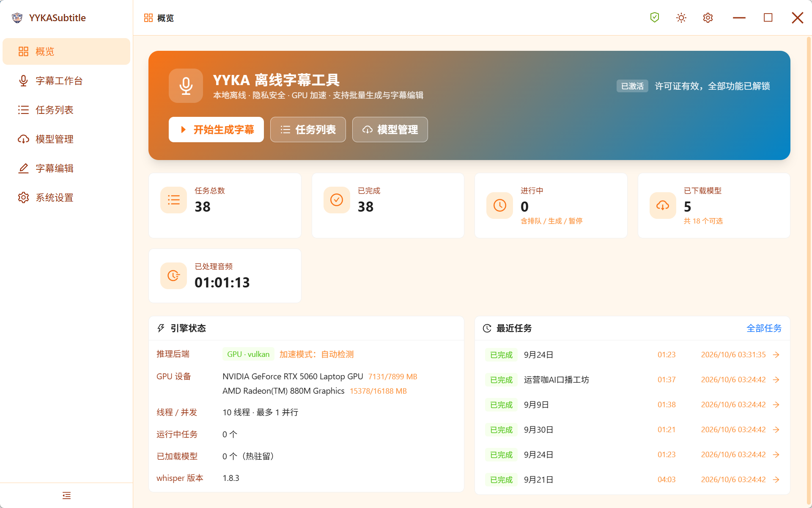This screenshot has width=812, height=508.
Task: Click the 04:03 duration value
Action: tap(667, 480)
